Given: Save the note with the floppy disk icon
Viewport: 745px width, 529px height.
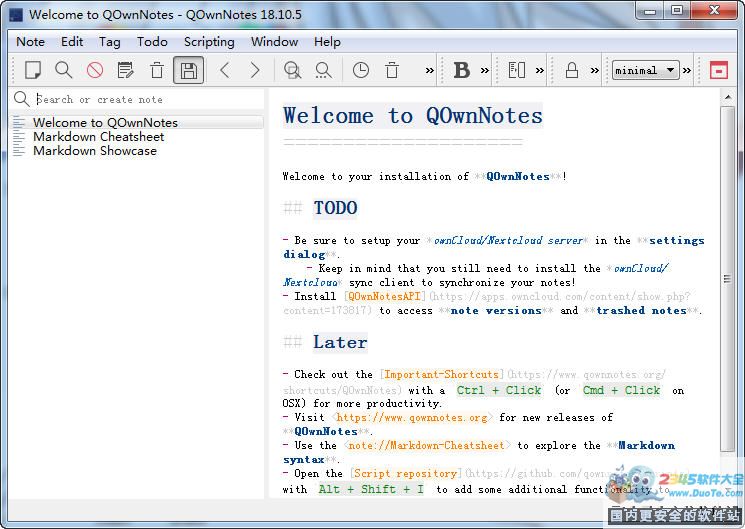Looking at the screenshot, I should [189, 70].
